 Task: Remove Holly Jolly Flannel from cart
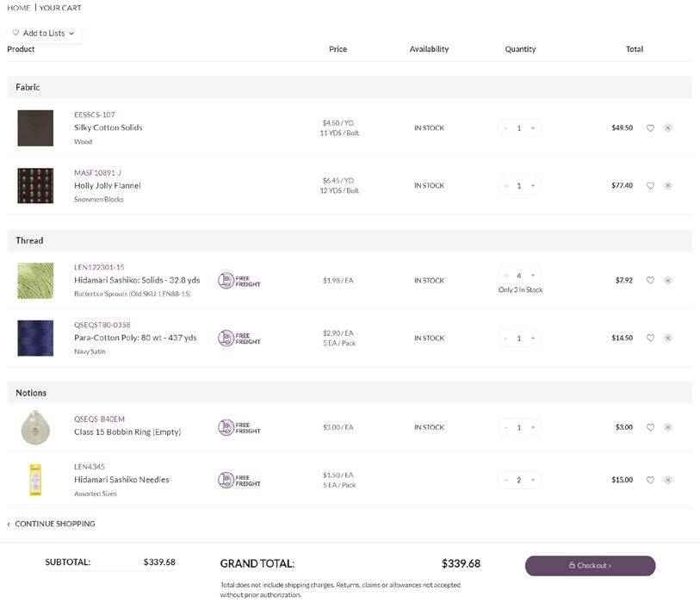668,186
